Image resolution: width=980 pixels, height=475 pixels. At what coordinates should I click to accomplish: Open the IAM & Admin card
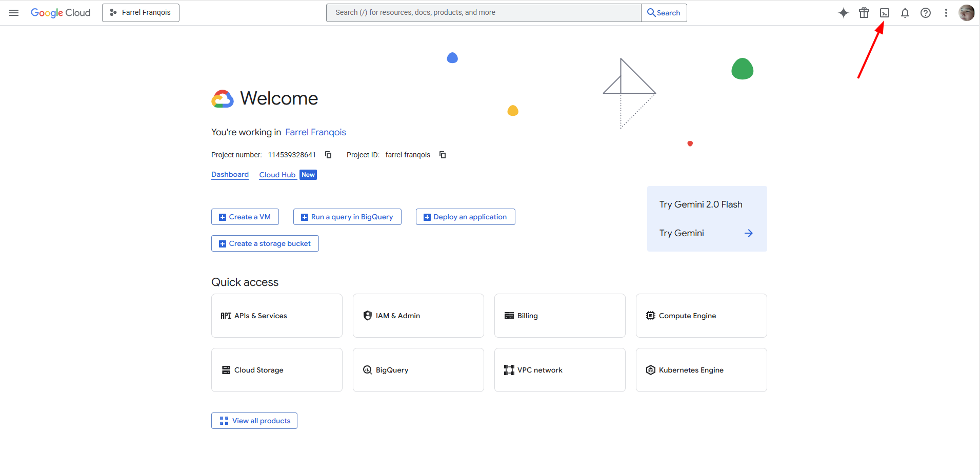418,316
